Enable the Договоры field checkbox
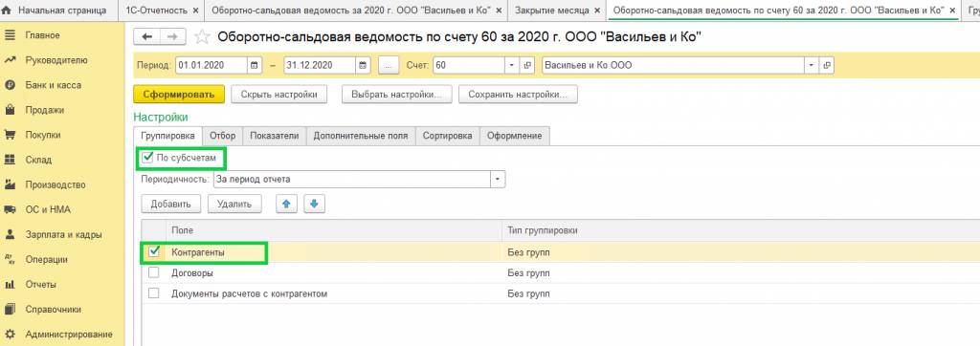 coord(154,273)
